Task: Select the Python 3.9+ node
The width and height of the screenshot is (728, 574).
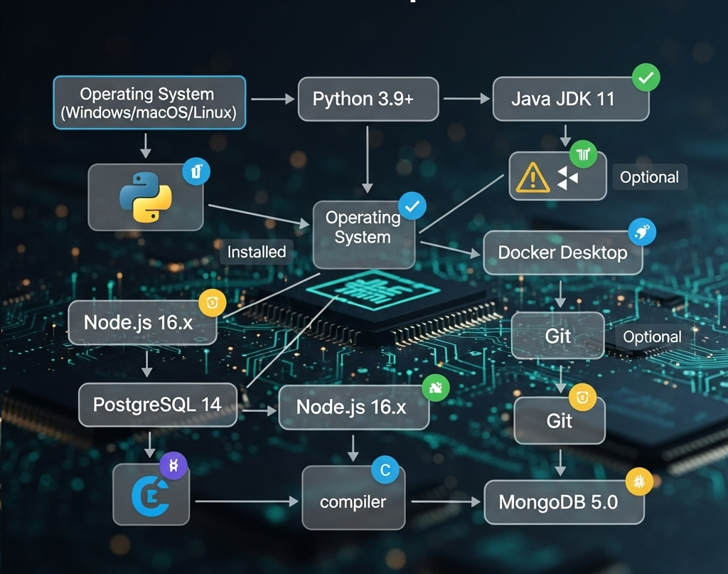Action: [x=367, y=99]
